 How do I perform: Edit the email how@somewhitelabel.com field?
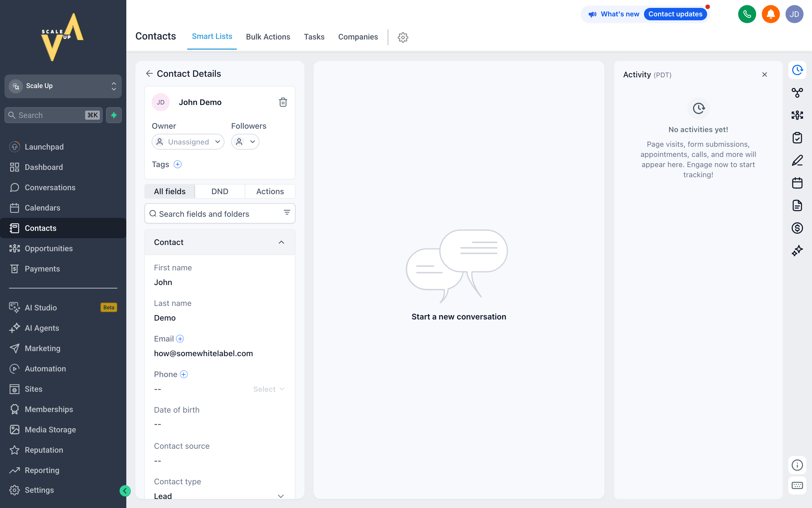tap(220, 353)
